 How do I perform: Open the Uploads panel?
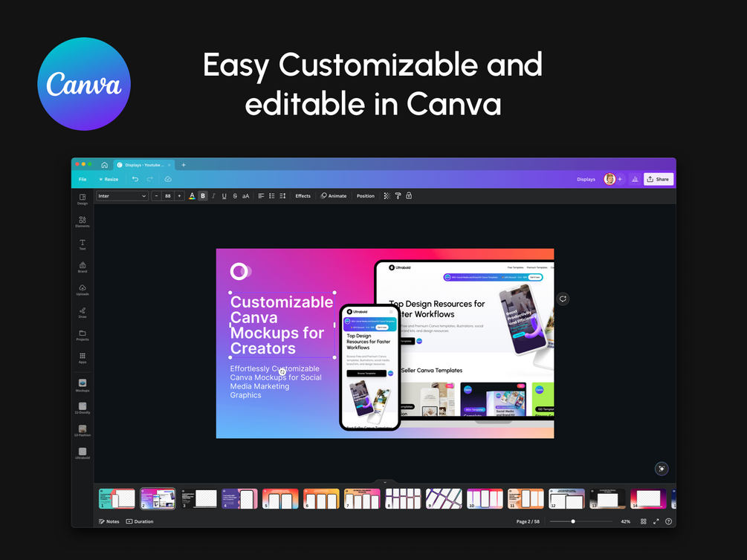click(x=83, y=290)
